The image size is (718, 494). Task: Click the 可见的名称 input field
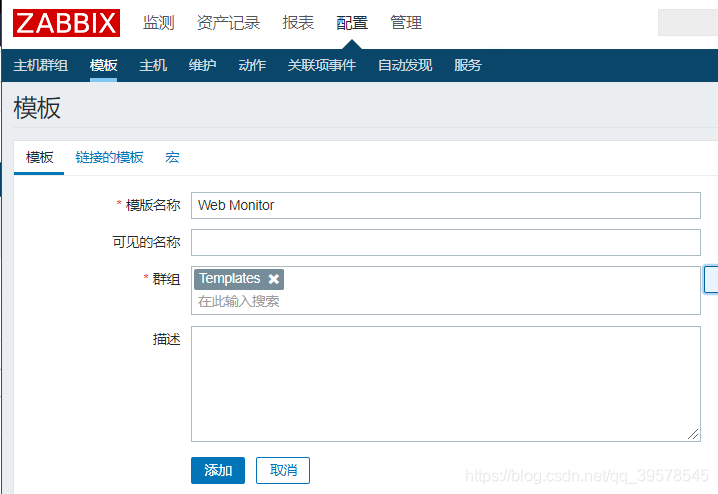(x=446, y=242)
